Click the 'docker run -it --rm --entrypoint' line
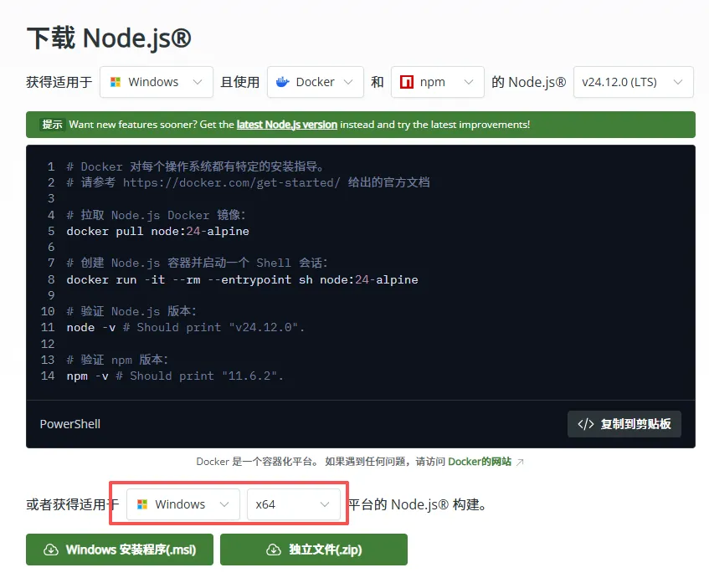This screenshot has width=709, height=588. pos(243,279)
